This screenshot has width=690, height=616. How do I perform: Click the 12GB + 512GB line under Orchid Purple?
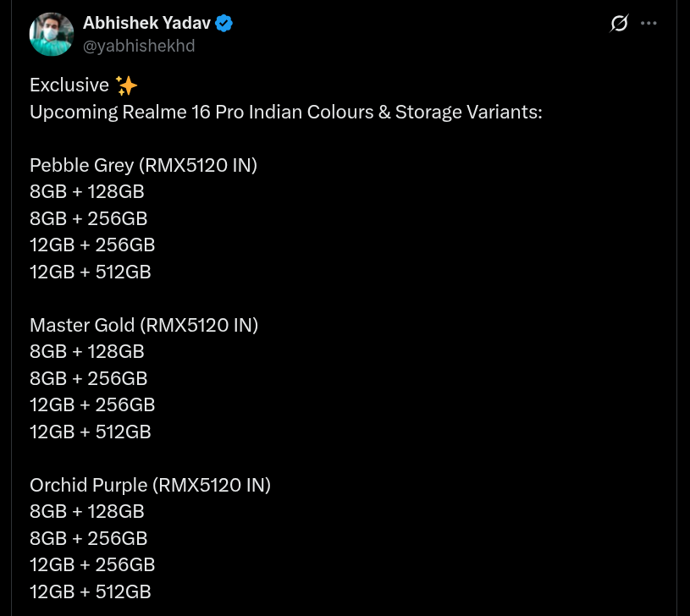click(90, 591)
